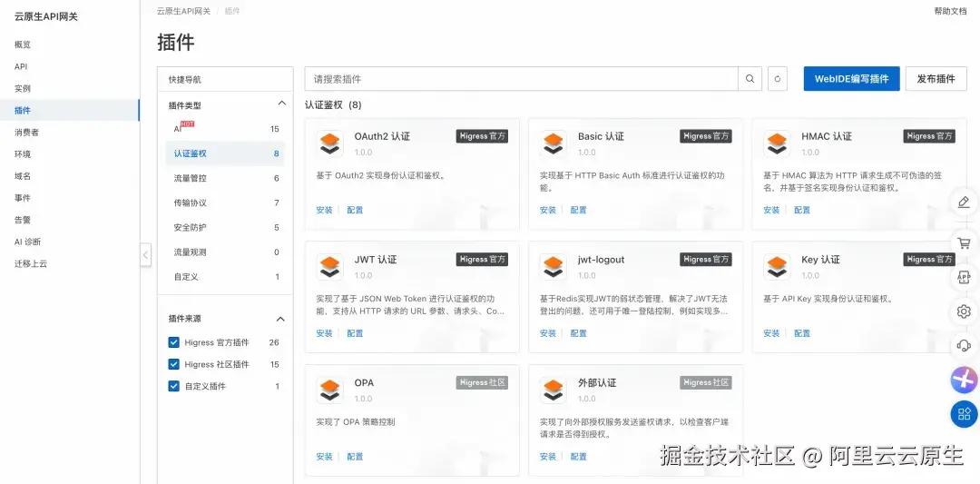Screen dimensions: 980x484
Task: Open 概览 in the sidebar
Action: 23,44
